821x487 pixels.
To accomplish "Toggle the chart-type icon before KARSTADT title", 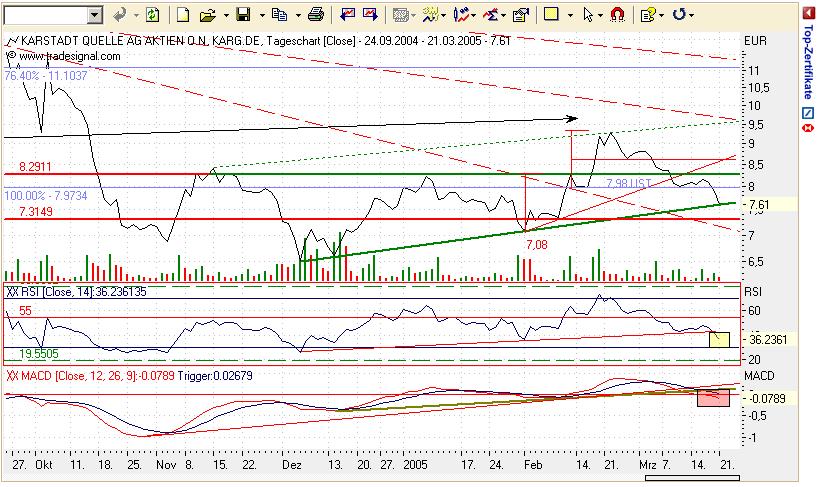I will point(13,41).
